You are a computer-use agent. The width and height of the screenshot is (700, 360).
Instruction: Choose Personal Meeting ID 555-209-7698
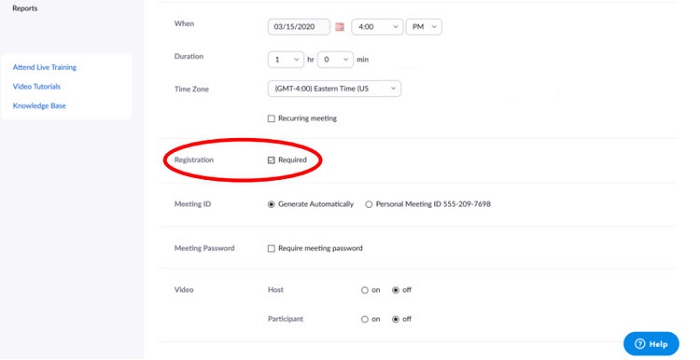[x=369, y=205]
